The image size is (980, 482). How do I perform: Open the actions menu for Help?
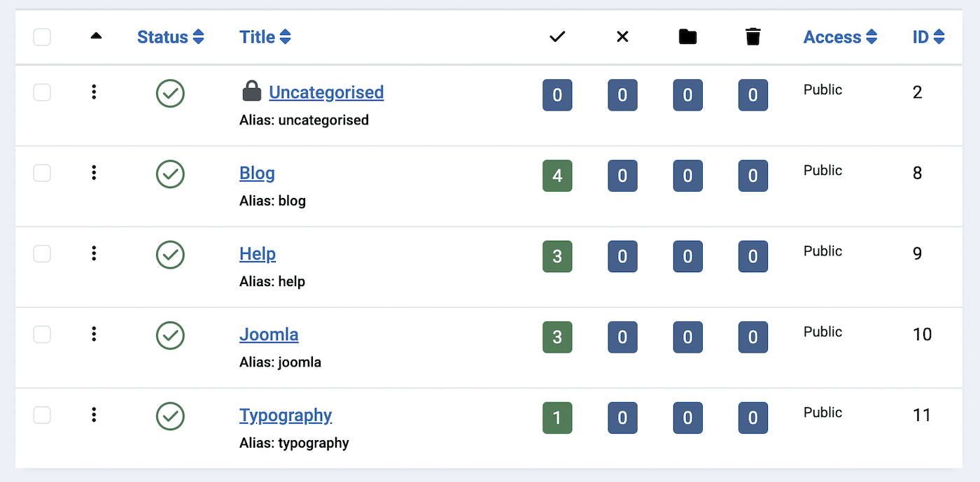pos(93,253)
